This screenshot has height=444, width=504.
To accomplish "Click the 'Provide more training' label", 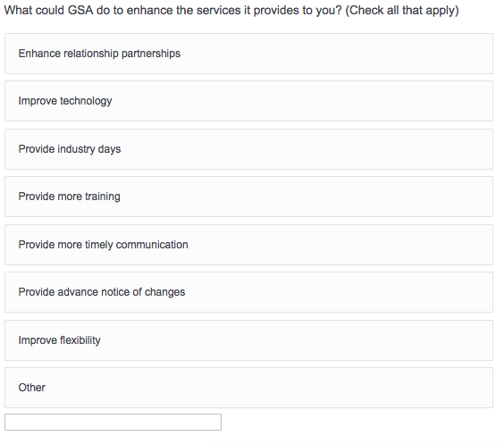I will tap(69, 197).
